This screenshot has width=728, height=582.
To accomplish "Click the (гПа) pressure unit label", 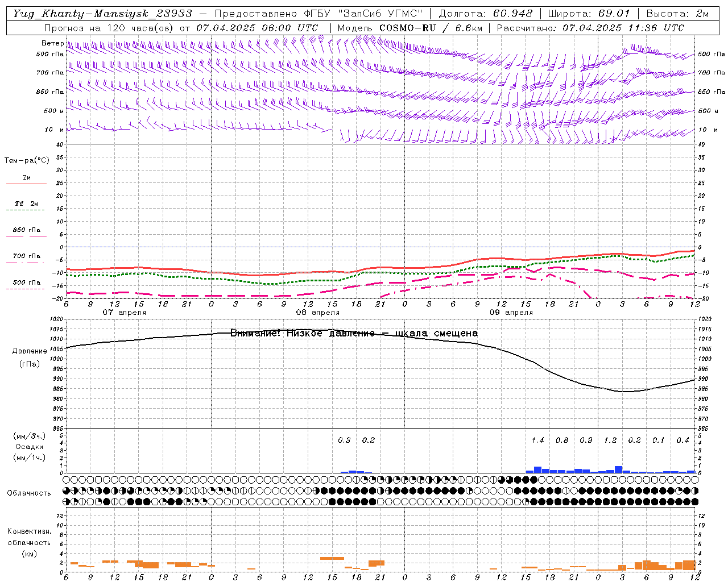I will (x=30, y=364).
